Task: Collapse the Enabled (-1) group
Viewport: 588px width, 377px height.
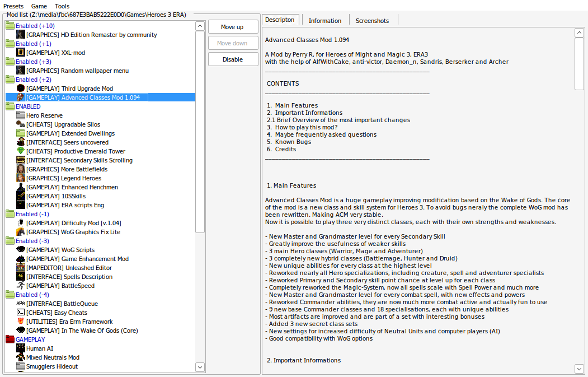Action: 10,214
